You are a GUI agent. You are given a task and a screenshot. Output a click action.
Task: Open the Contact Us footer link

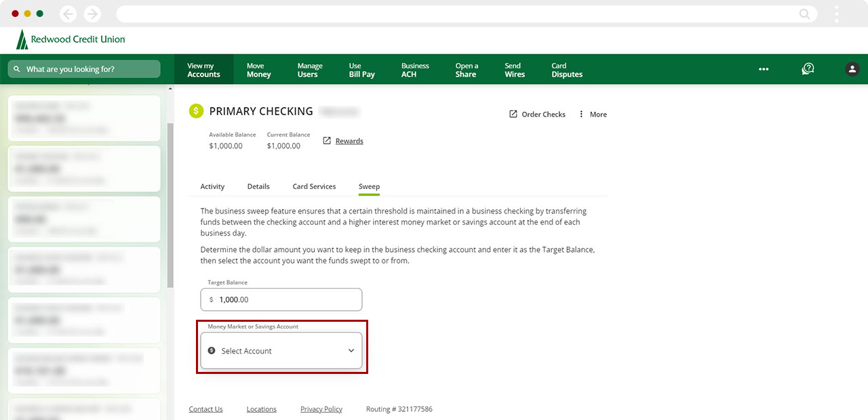coord(205,409)
